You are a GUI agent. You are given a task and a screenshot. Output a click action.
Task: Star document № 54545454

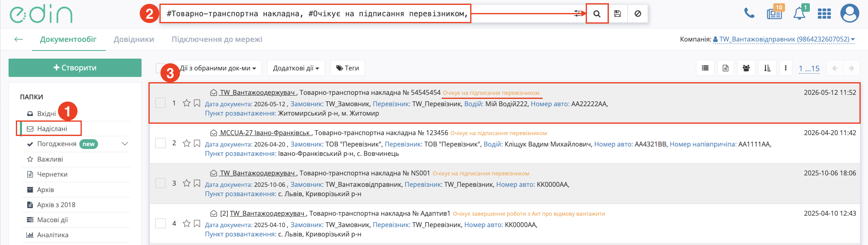point(187,103)
